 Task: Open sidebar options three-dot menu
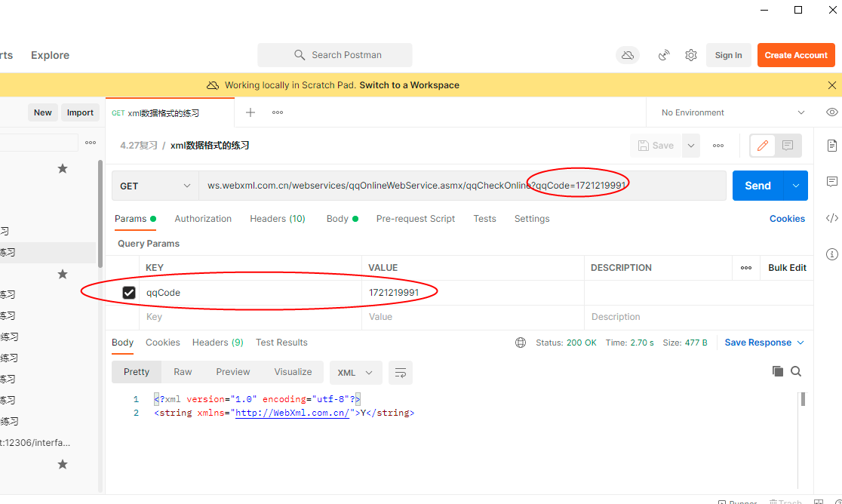tap(91, 143)
